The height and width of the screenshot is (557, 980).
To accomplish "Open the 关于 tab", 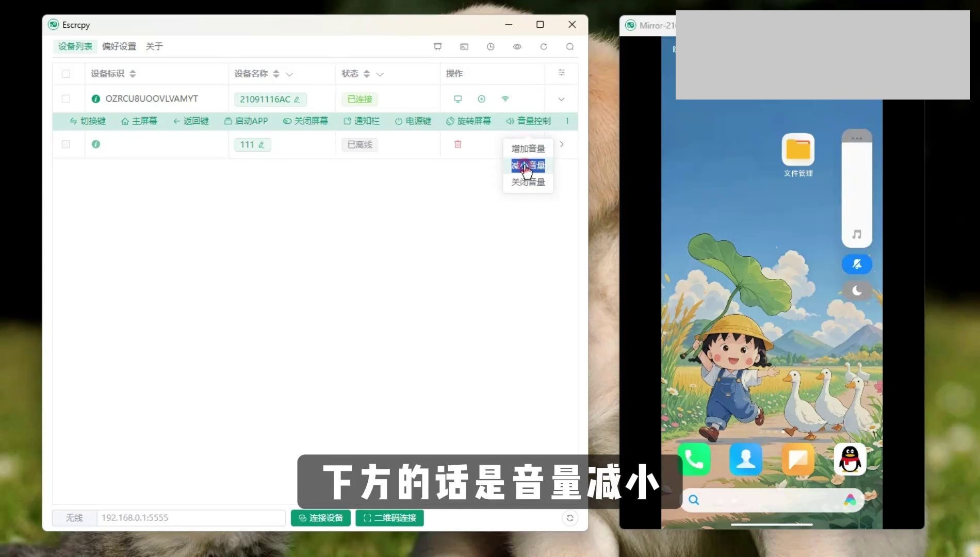I will 154,46.
